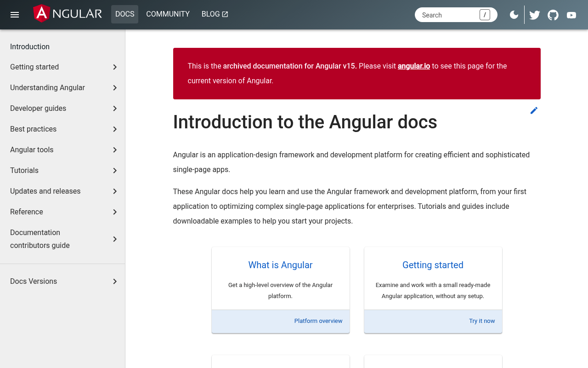The height and width of the screenshot is (368, 588).
Task: Click the Angular logo
Action: (x=68, y=14)
